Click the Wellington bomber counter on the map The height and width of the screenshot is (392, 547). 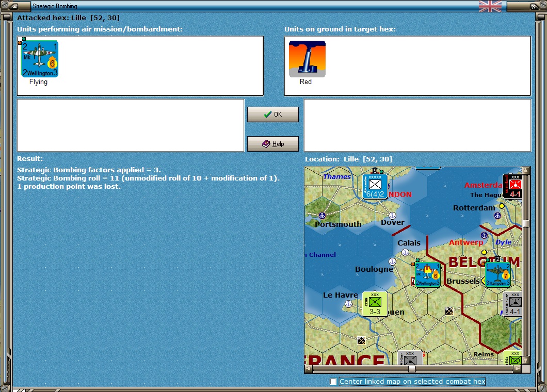coord(427,275)
